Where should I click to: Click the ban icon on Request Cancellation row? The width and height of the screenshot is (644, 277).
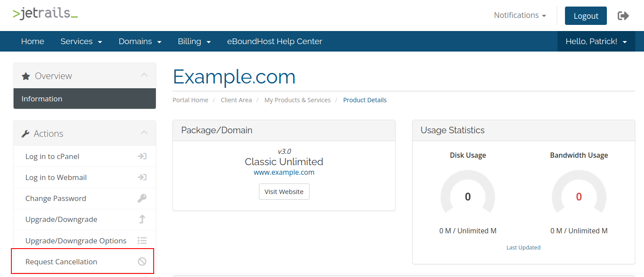click(x=142, y=262)
